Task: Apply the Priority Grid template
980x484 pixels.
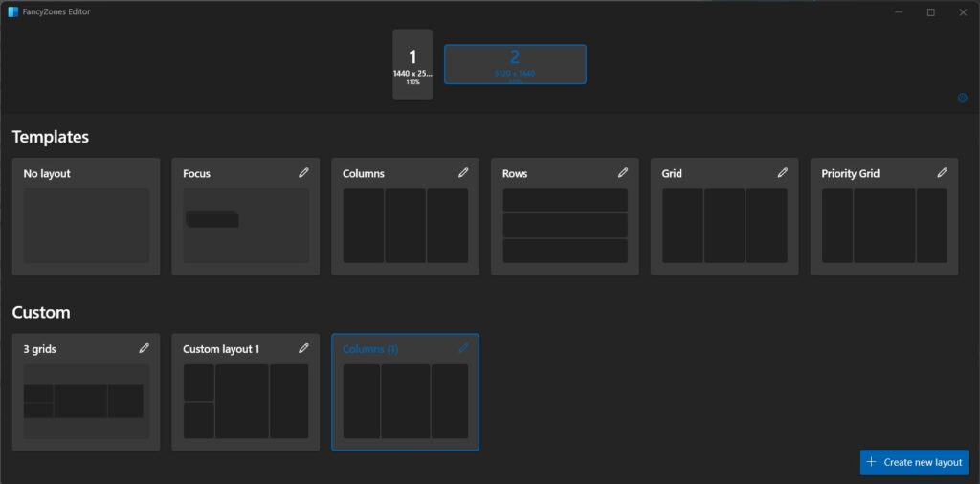Action: pyautogui.click(x=884, y=226)
